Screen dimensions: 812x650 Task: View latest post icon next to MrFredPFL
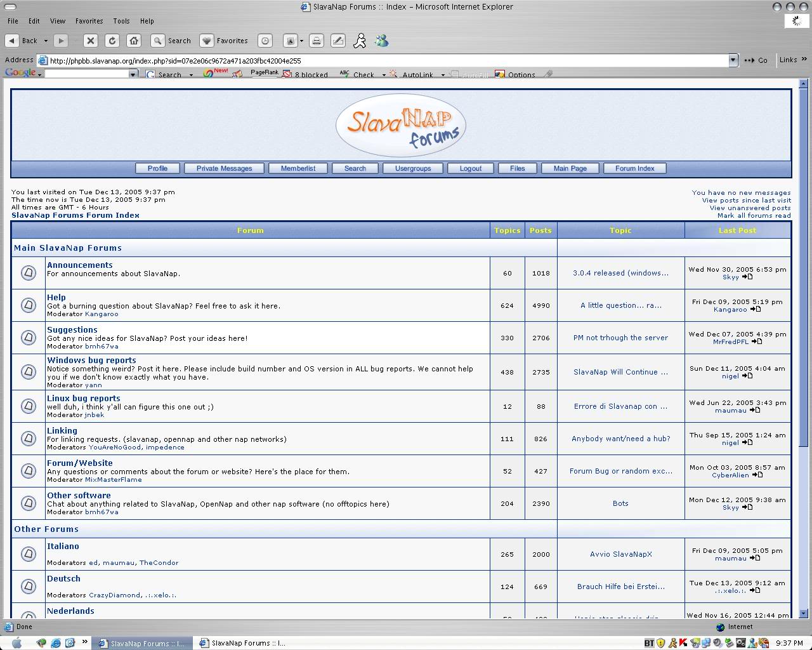click(x=757, y=342)
